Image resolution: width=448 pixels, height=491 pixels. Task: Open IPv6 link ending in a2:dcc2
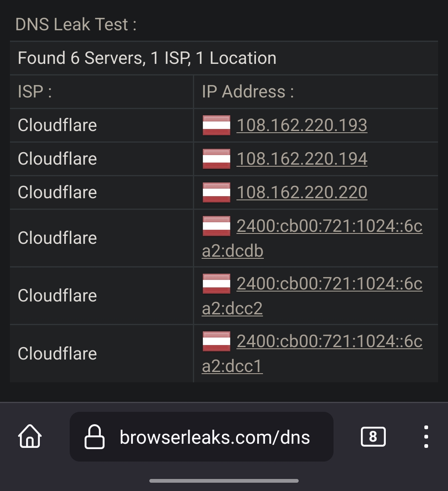pyautogui.click(x=312, y=296)
